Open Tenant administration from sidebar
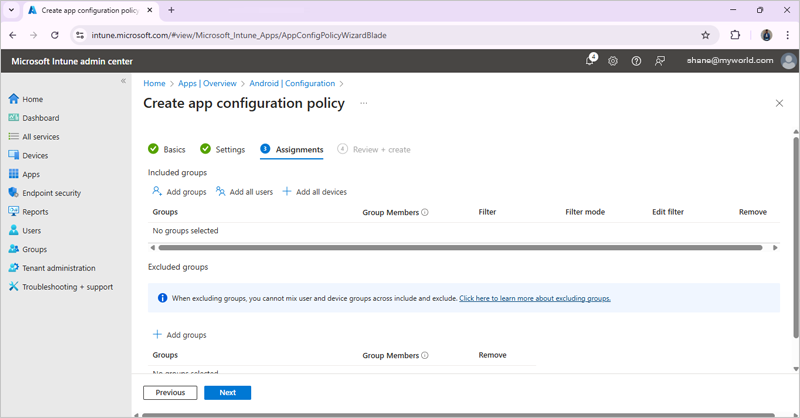The width and height of the screenshot is (800, 418). point(58,268)
